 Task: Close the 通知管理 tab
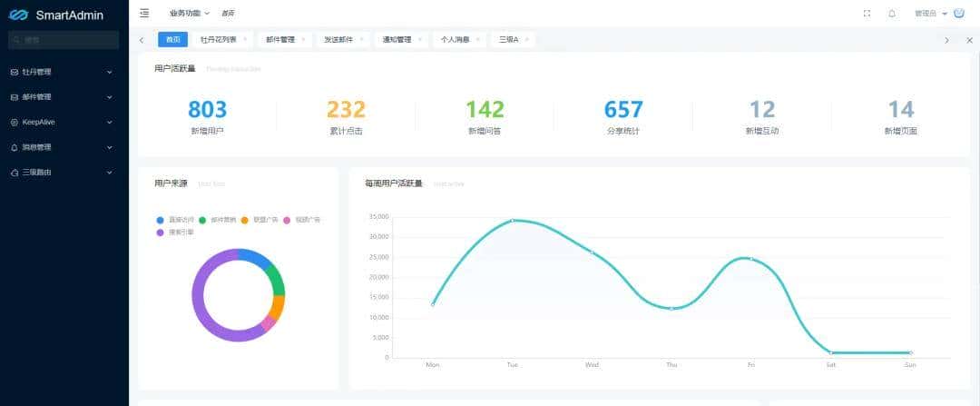pos(419,39)
